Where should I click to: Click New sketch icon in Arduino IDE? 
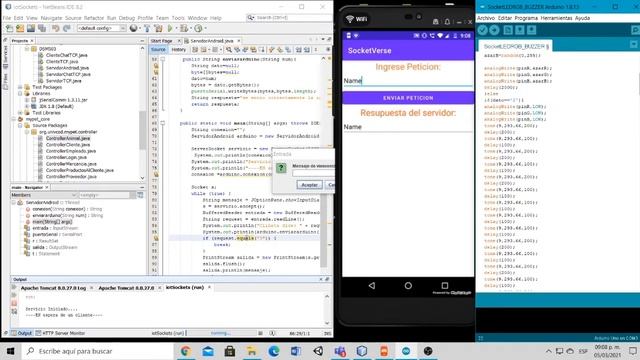[x=508, y=30]
